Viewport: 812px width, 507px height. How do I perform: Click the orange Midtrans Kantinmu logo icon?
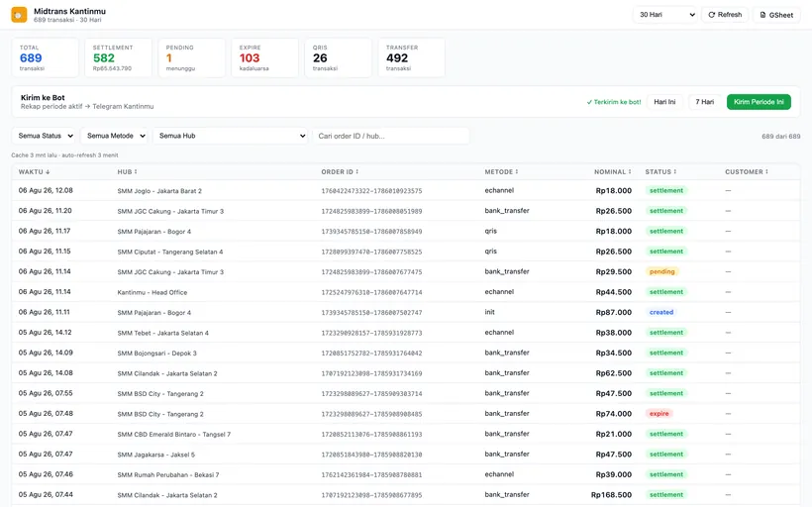coord(19,15)
